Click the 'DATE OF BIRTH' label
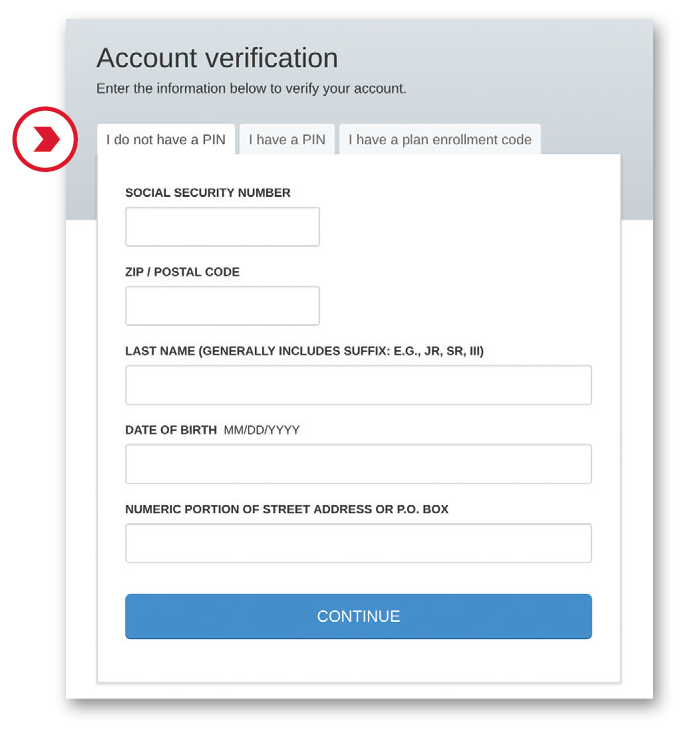685x735 pixels. [171, 430]
